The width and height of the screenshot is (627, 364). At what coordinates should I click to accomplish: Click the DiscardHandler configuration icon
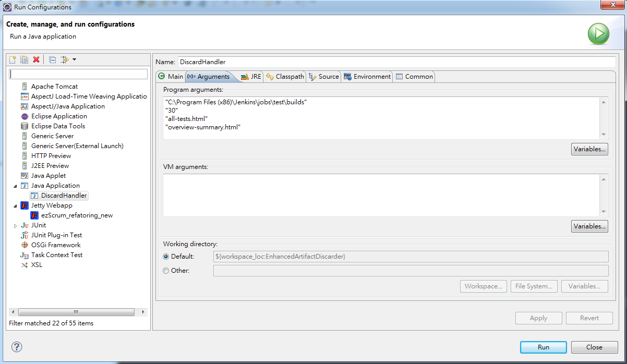pos(34,196)
